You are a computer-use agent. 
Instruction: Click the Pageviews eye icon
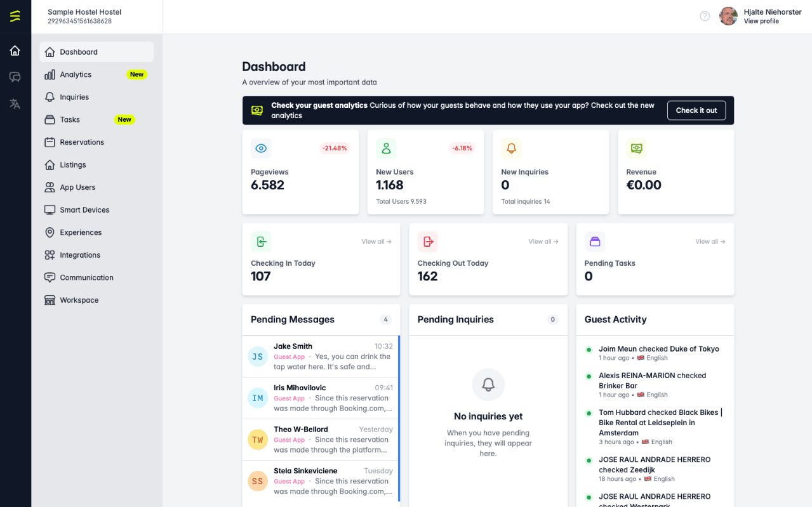coord(261,148)
